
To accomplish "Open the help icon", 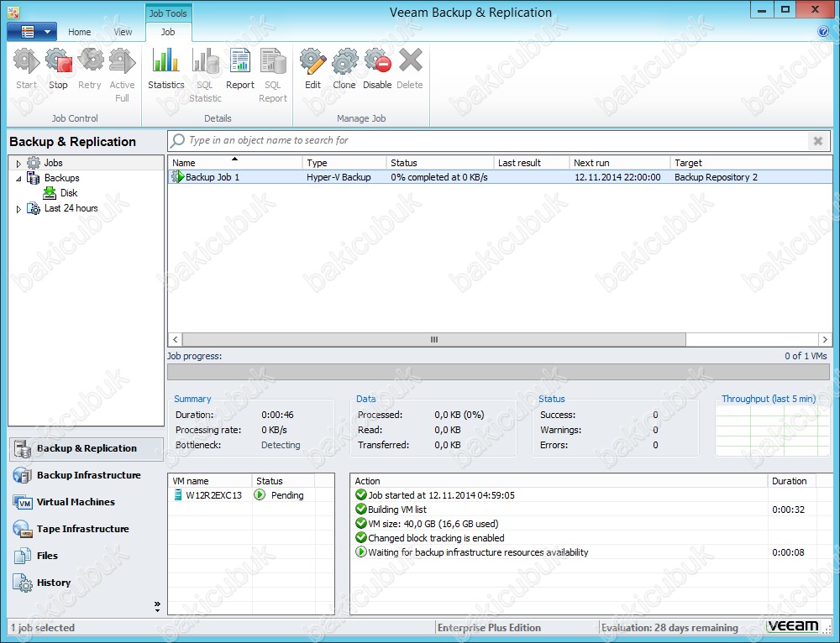I will coord(823,31).
